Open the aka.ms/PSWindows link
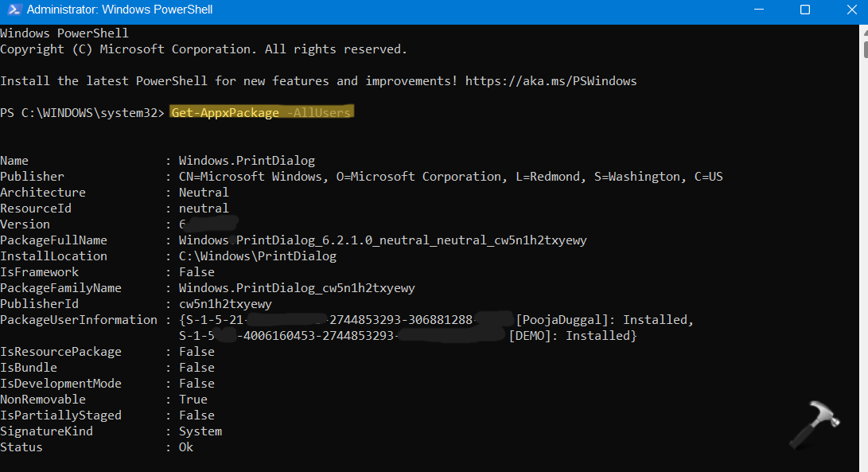 click(x=551, y=81)
